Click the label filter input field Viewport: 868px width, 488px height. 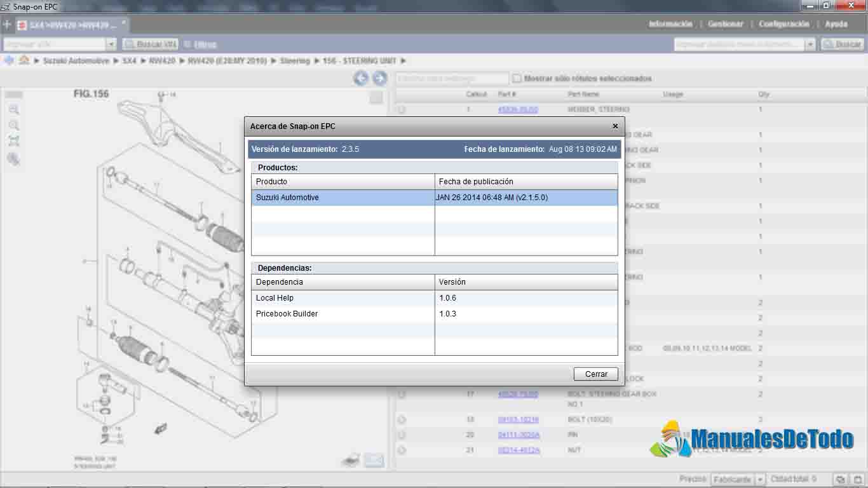click(452, 79)
